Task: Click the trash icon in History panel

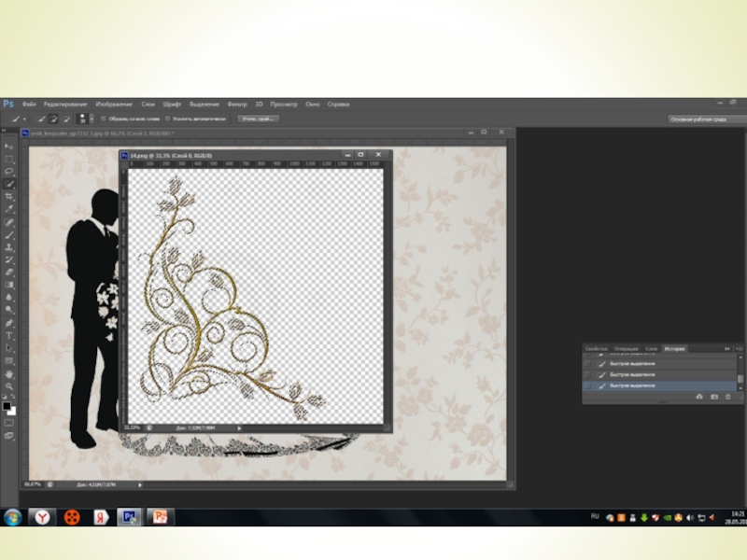Action: pyautogui.click(x=727, y=397)
